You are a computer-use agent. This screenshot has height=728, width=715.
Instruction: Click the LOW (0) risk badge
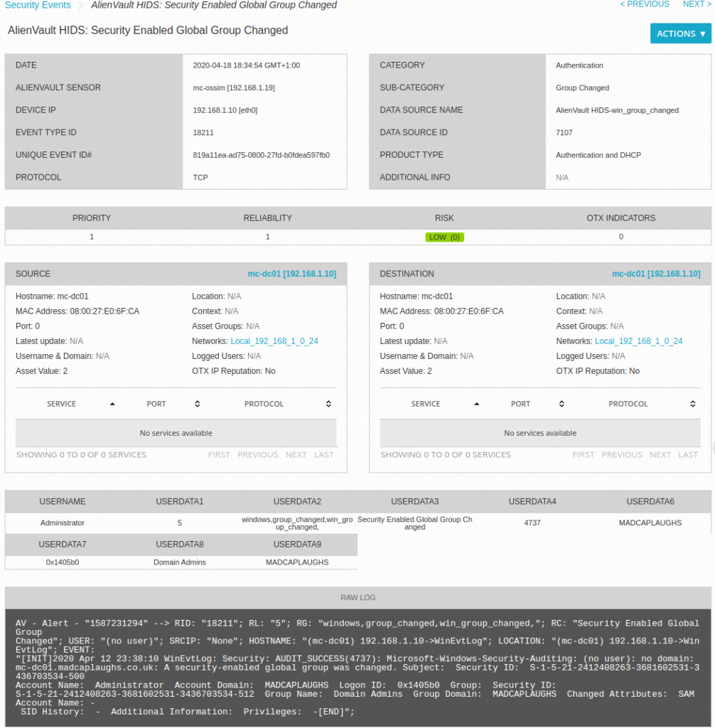[444, 237]
